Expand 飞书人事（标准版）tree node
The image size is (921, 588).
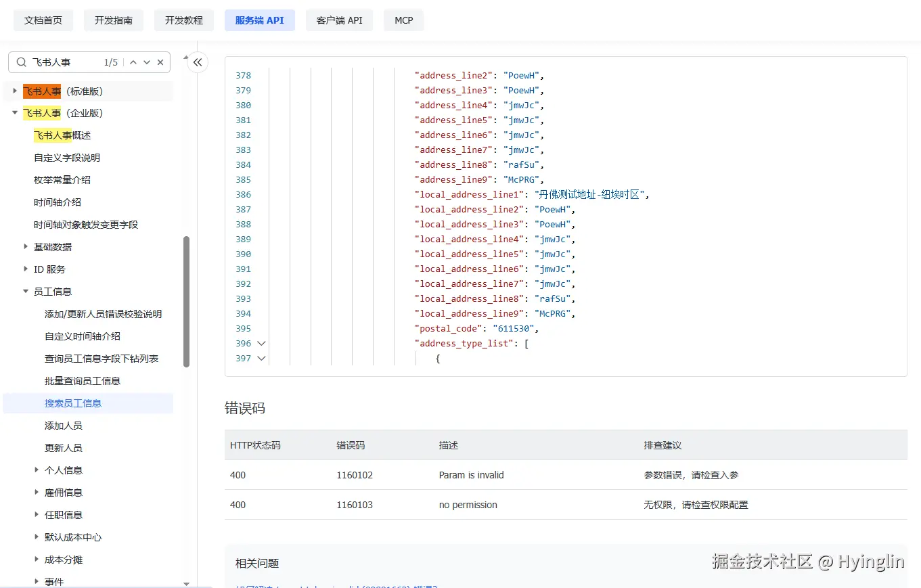(x=15, y=91)
